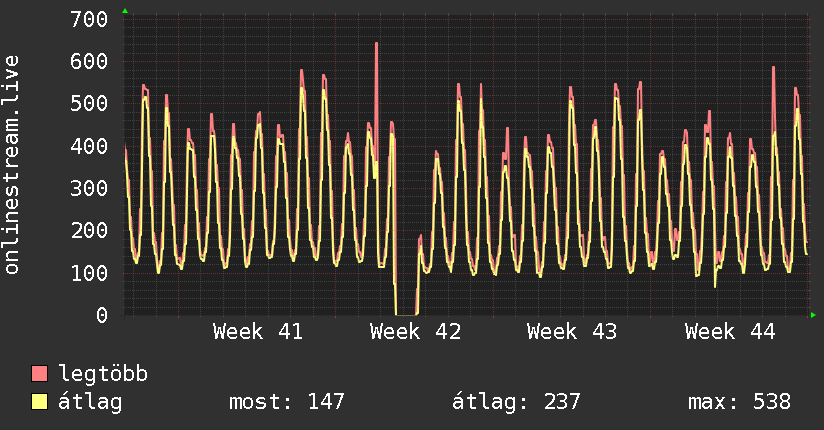Select the átlag legend label beside the yellow swatch
This screenshot has width=824, height=430.
click(90, 402)
